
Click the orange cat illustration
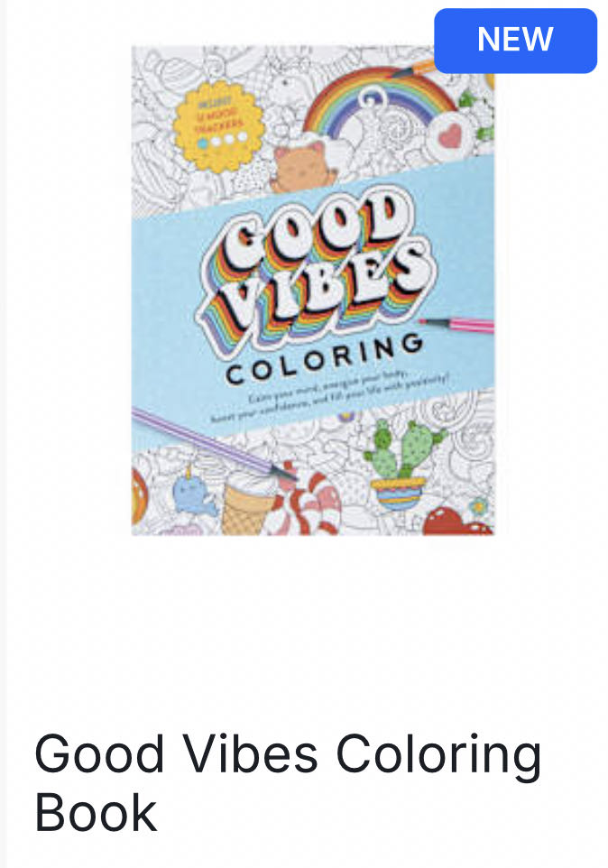[306, 163]
